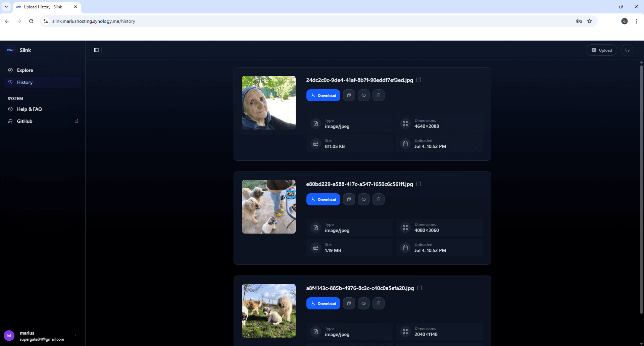The image size is (644, 346).
Task: Click the Upload button
Action: (601, 50)
